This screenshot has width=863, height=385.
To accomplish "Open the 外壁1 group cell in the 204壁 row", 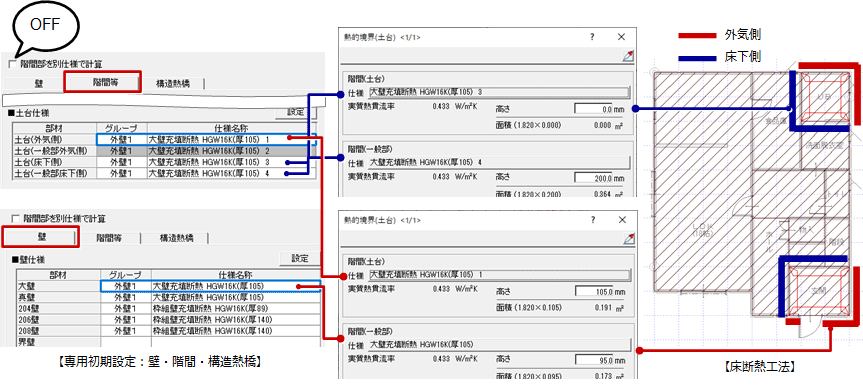I will point(124,309).
